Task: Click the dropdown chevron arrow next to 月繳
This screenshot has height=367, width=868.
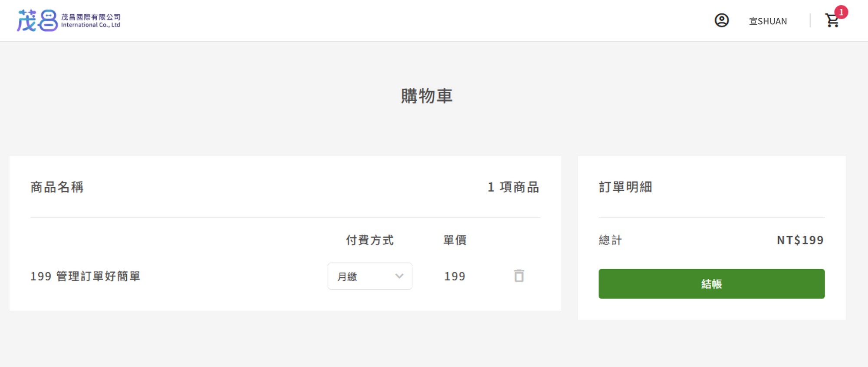Action: (399, 276)
